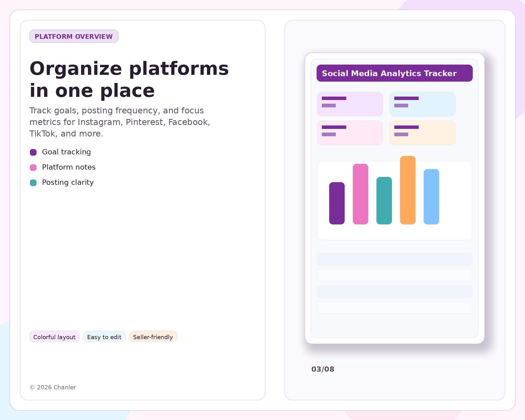The height and width of the screenshot is (420, 525).
Task: Click the light blue chart bar
Action: (x=431, y=197)
